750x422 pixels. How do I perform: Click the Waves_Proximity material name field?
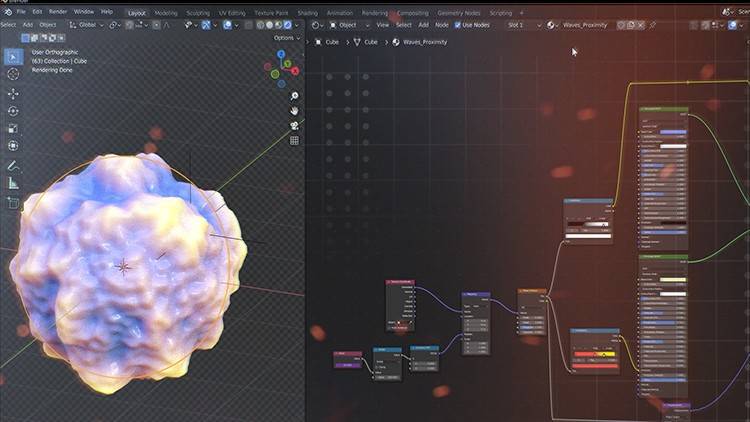(588, 24)
